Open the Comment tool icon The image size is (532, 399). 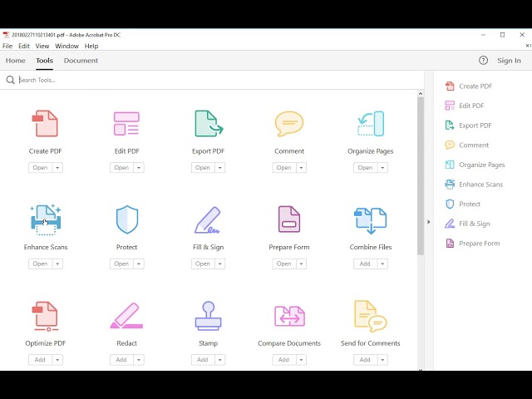(289, 124)
